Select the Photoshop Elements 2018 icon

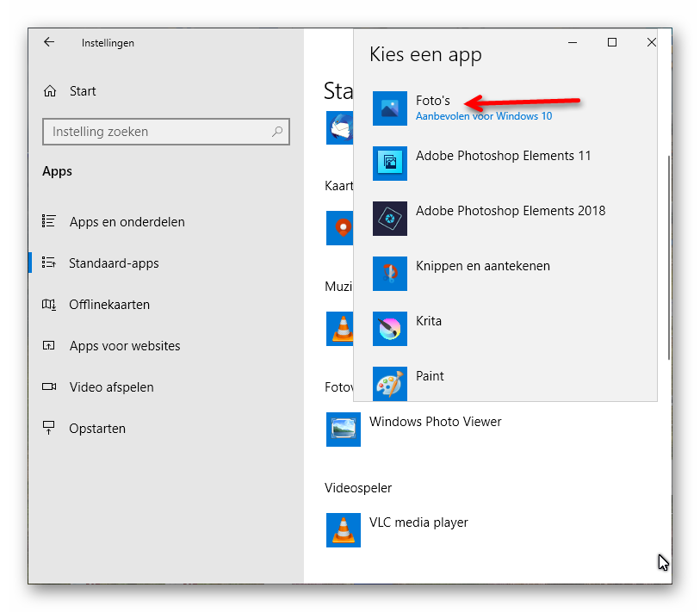click(390, 219)
